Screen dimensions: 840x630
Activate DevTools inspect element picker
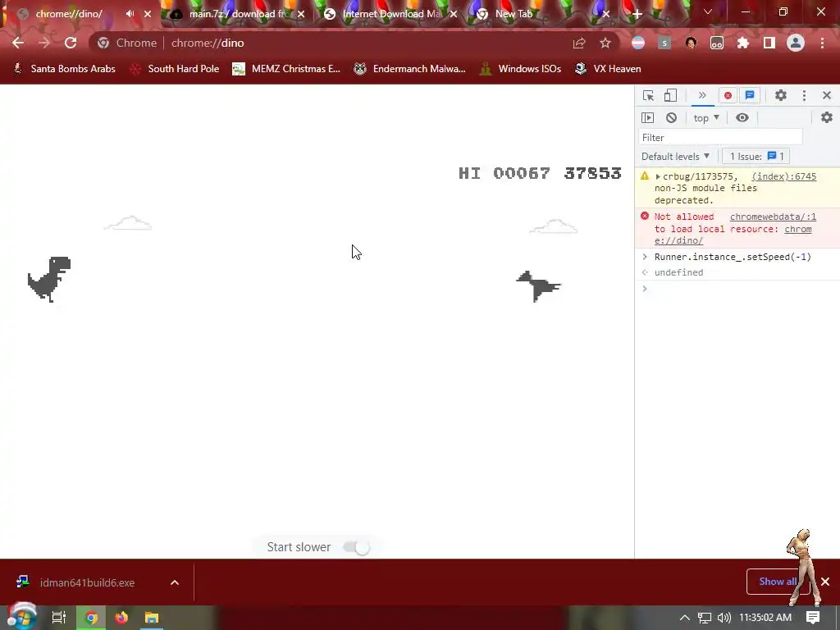[x=648, y=95]
